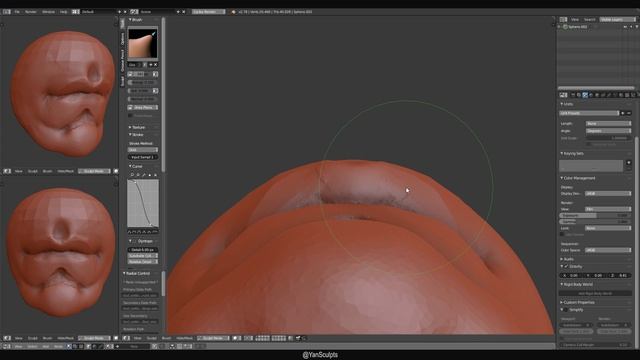Toggle the Dyntopo panel checkbox
This screenshot has height=360, width=640.
pos(134,241)
